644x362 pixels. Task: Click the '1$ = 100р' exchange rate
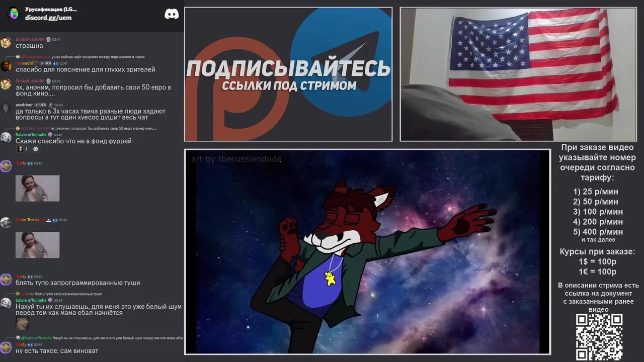click(597, 261)
